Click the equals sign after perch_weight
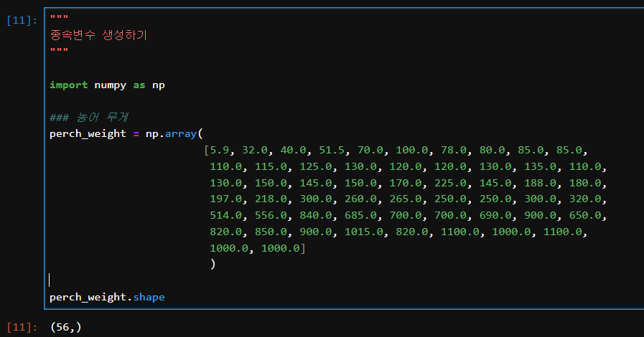Image resolution: width=644 pixels, height=337 pixels. [136, 134]
